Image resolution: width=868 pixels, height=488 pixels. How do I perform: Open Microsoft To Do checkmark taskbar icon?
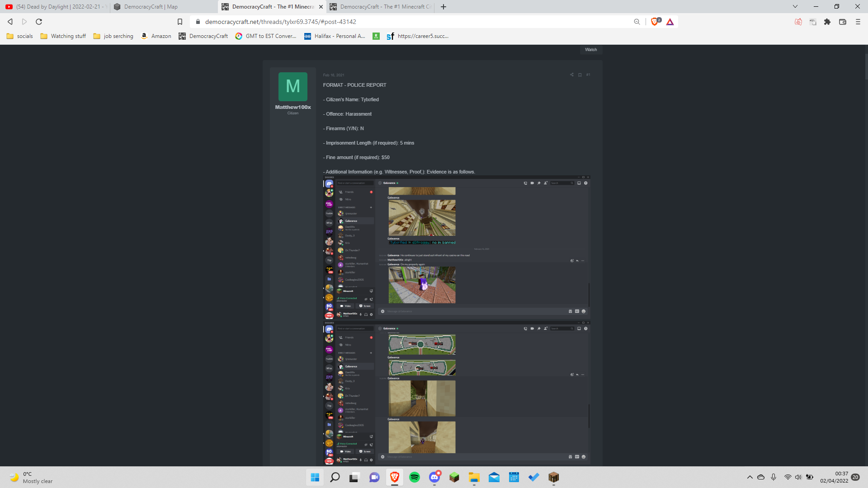click(534, 477)
